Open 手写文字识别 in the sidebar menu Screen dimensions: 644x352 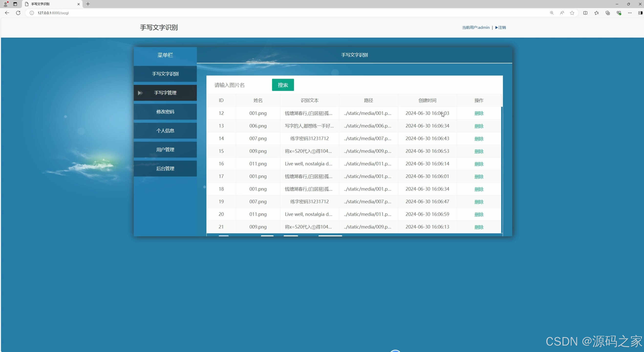[165, 74]
